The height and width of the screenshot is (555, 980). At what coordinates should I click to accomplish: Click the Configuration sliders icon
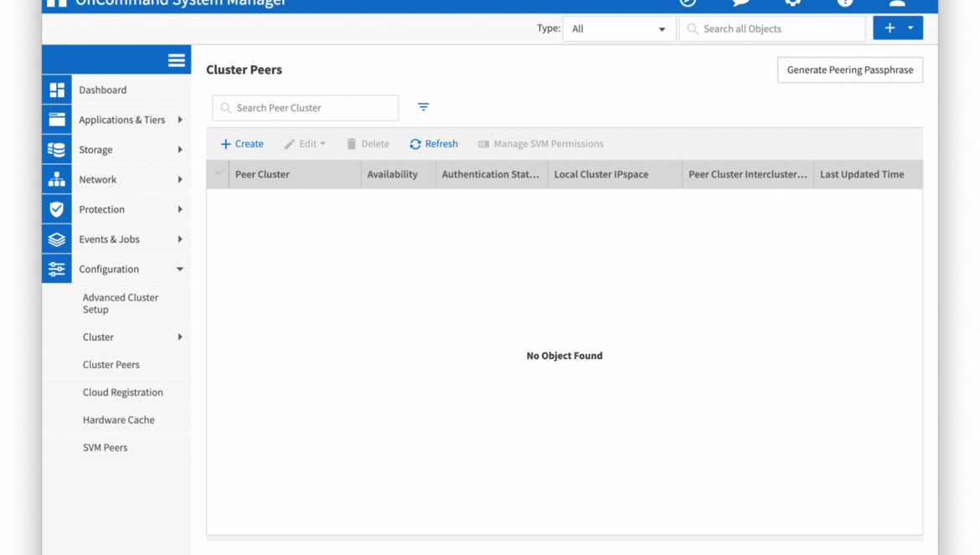(57, 269)
